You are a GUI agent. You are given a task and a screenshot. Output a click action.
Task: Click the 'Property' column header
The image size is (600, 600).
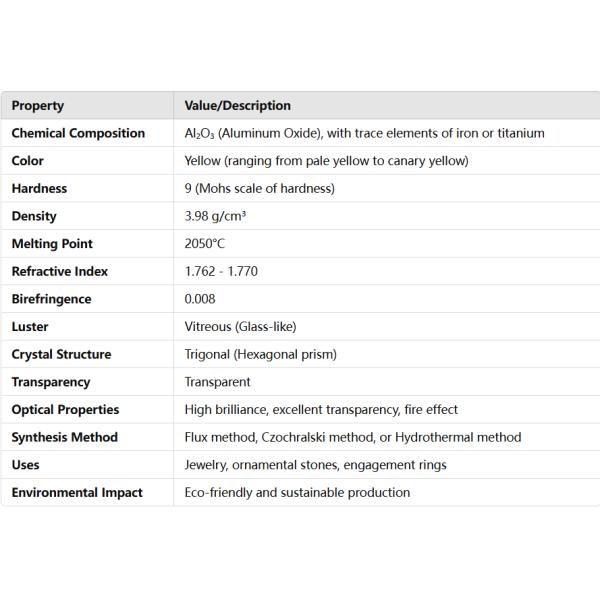[38, 106]
